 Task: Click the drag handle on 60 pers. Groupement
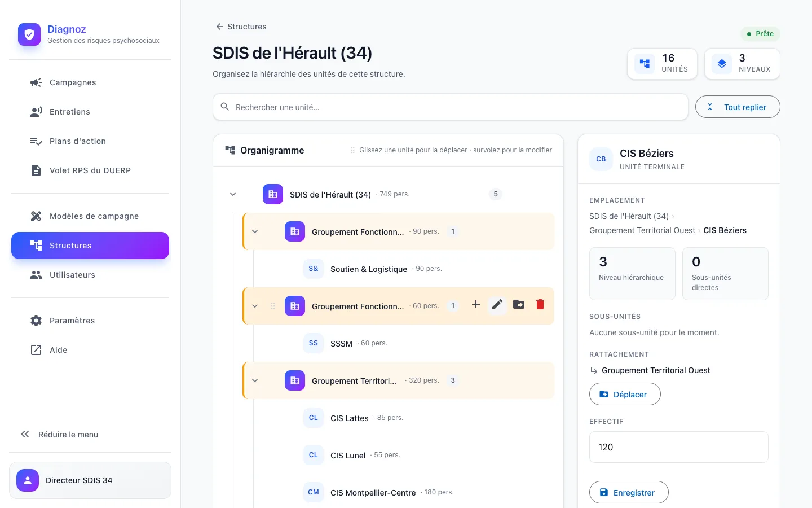[x=273, y=306]
